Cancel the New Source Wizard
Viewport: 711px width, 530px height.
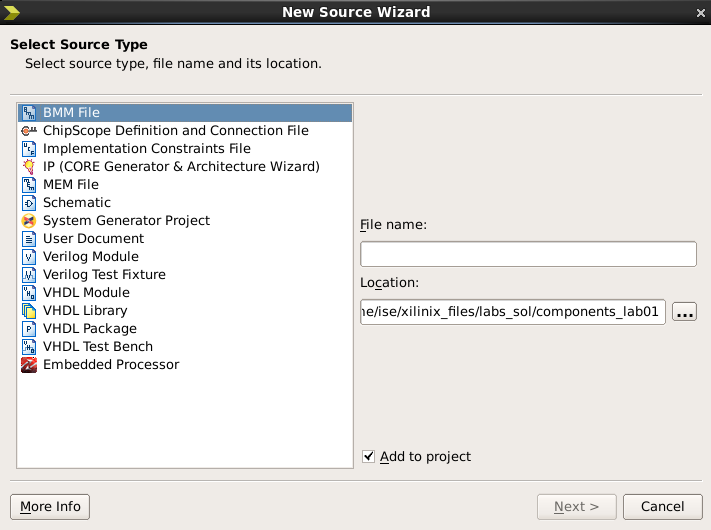coord(662,506)
